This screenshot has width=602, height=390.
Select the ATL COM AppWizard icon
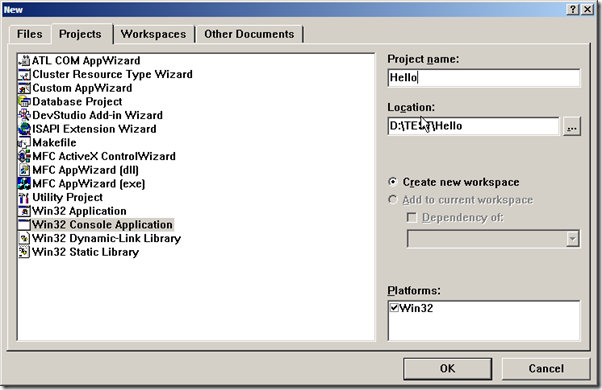pyautogui.click(x=24, y=61)
